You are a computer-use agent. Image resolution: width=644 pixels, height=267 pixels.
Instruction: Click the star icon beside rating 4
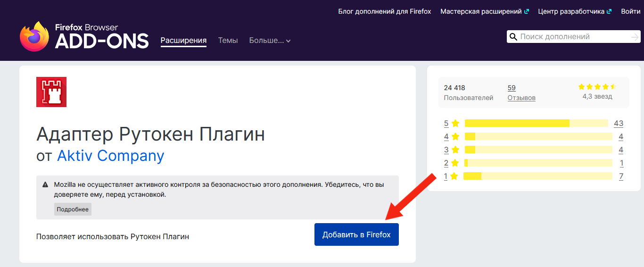tap(455, 136)
